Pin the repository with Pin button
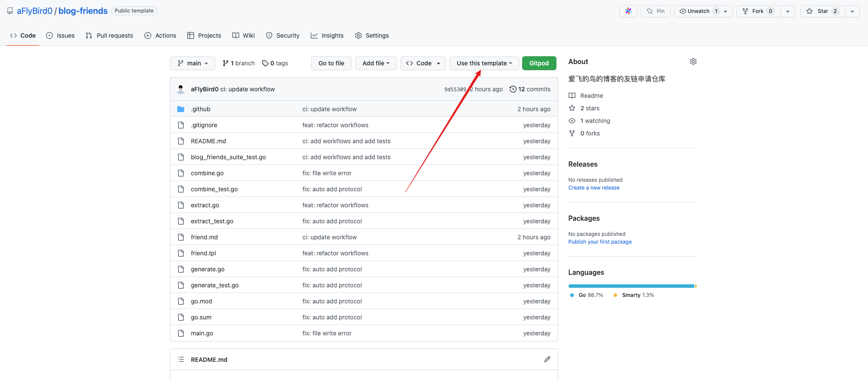The image size is (868, 380). (655, 11)
